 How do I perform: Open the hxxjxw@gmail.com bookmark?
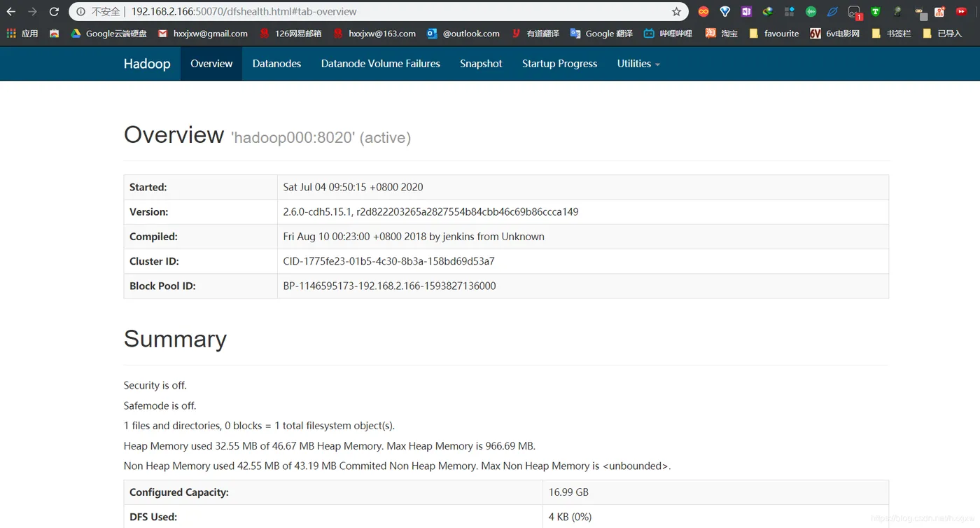coord(203,33)
